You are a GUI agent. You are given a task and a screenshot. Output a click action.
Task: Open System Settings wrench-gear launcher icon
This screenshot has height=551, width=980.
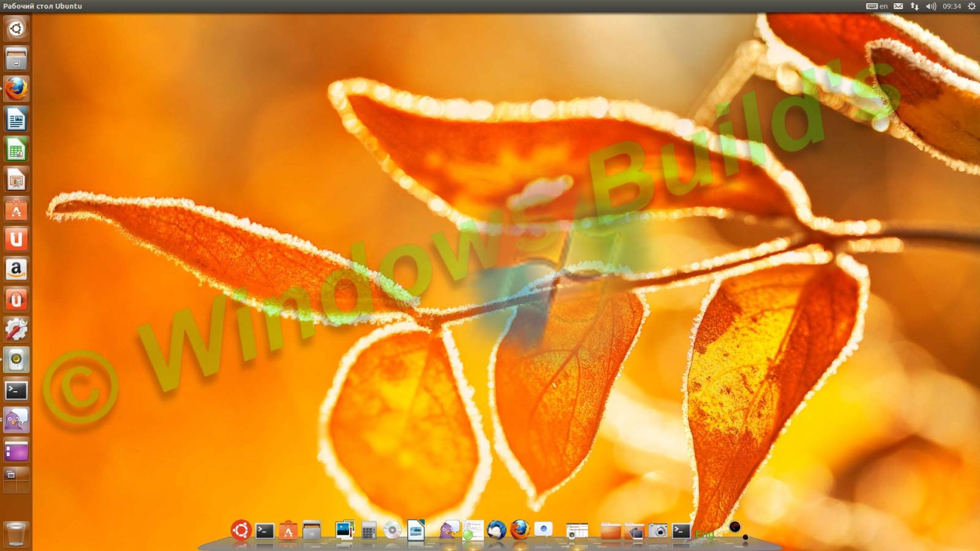click(x=16, y=329)
